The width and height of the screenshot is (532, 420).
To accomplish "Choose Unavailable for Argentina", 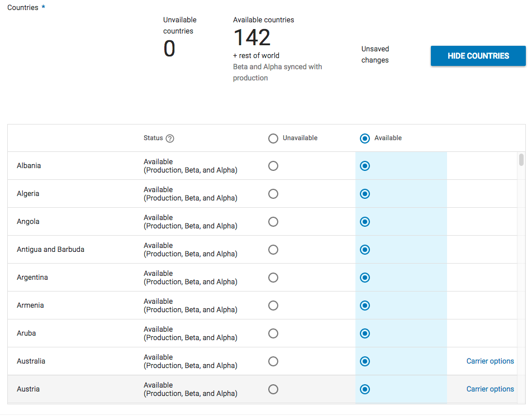I will tap(273, 278).
